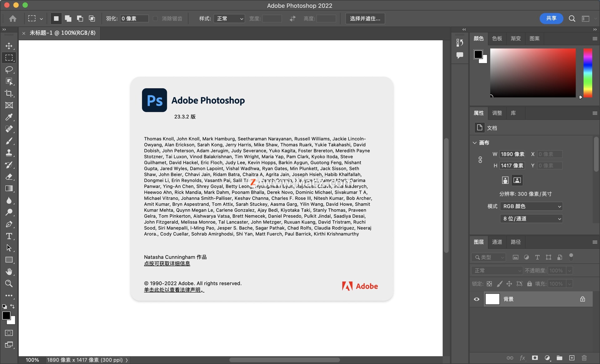Add a layer mask icon
Image resolution: width=600 pixels, height=364 pixels.
[535, 358]
